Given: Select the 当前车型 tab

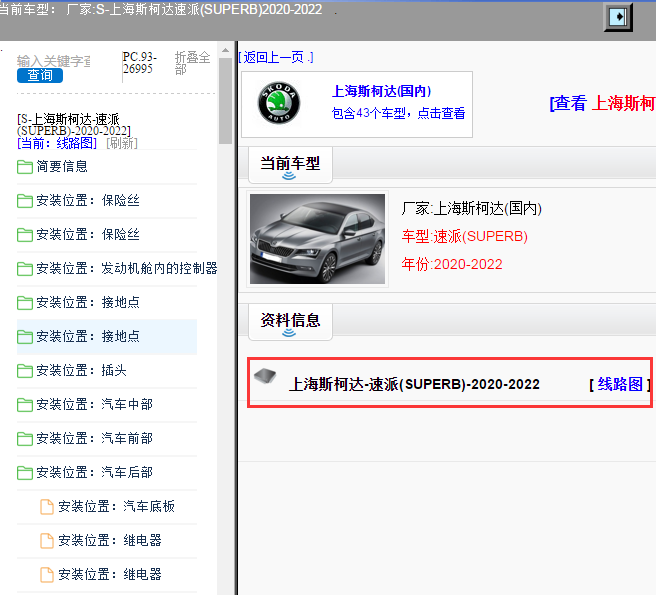Looking at the screenshot, I should (290, 165).
